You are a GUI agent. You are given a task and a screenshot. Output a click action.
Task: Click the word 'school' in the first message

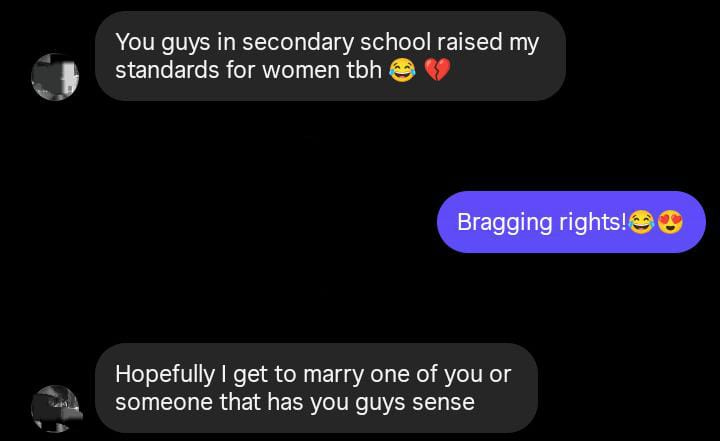click(x=395, y=42)
